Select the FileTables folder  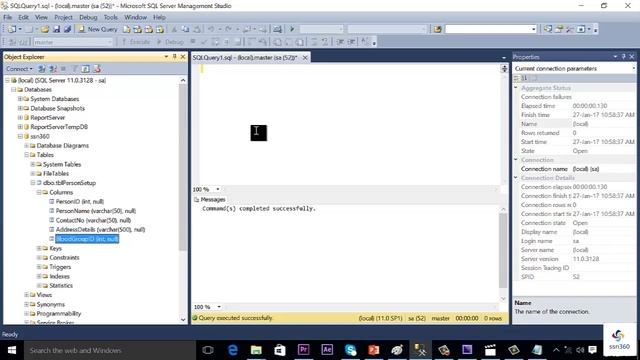[56, 174]
